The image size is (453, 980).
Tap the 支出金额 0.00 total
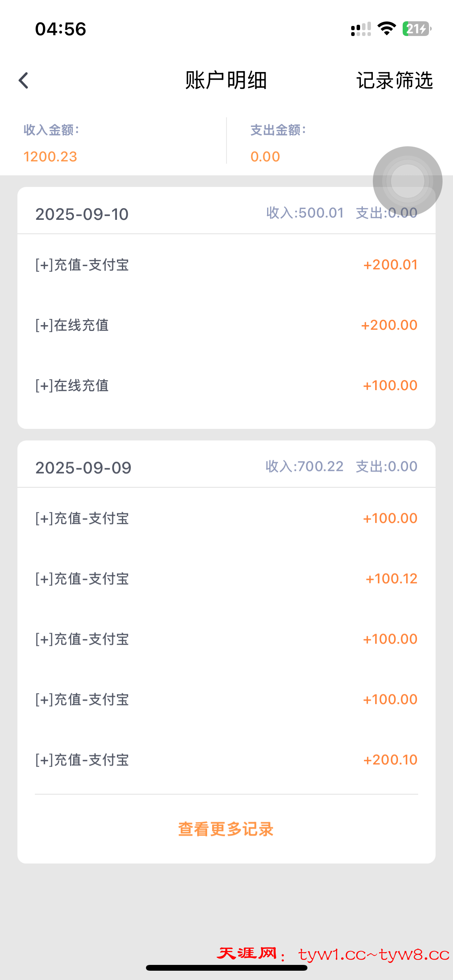[x=265, y=156]
